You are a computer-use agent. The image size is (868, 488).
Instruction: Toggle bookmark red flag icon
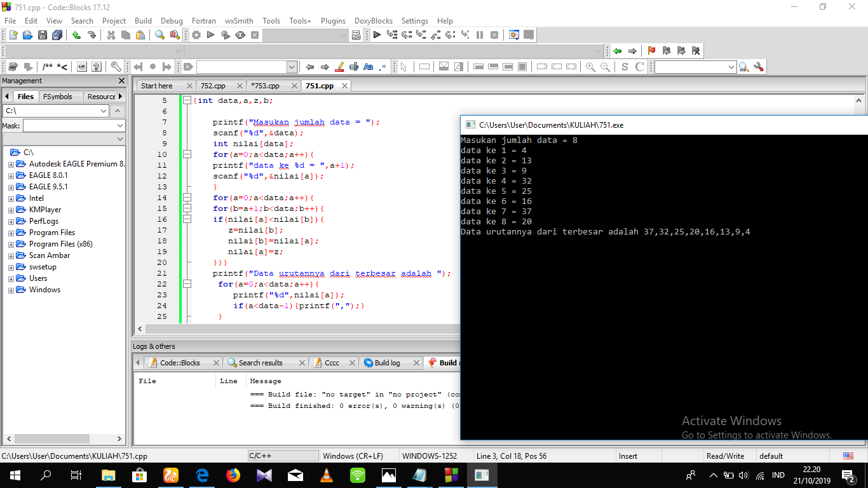(x=651, y=51)
